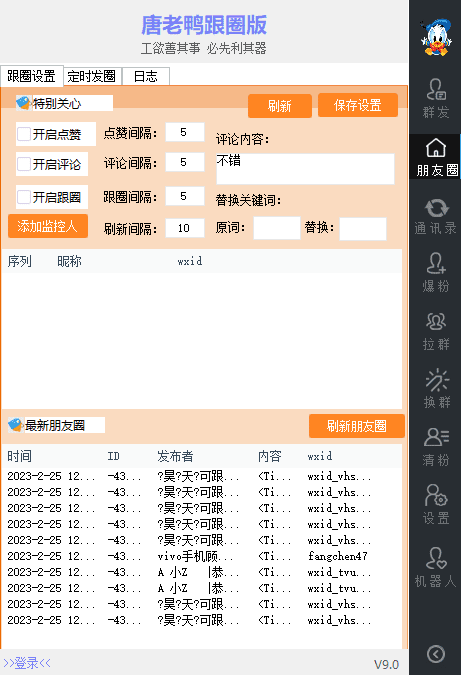Click the 刷新 button
Viewport: 461px width, 675px height.
point(280,105)
